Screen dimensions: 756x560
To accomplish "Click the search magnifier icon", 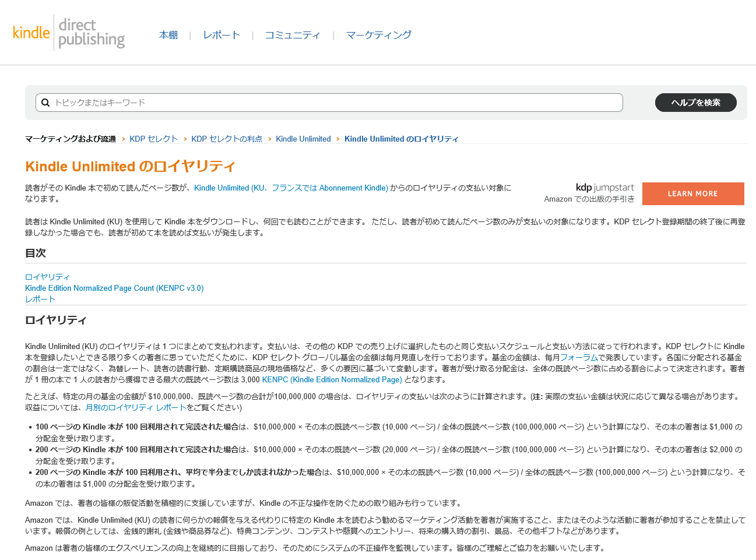I will click(45, 103).
